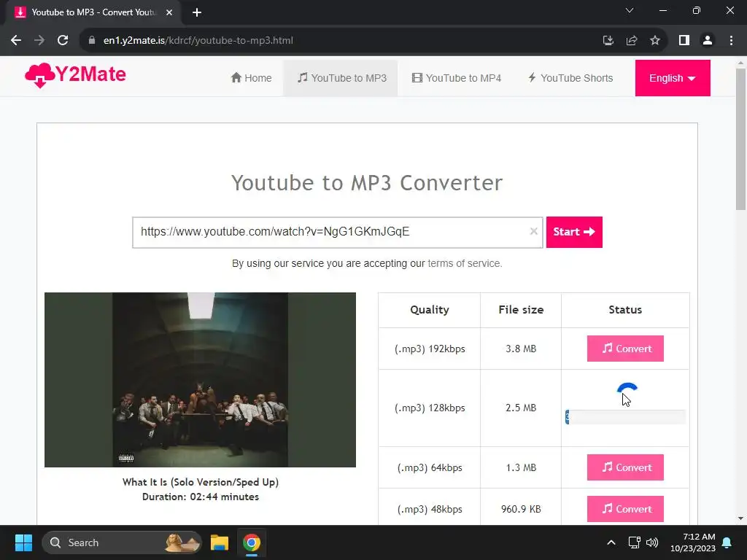Click the Y2Mate logo
The height and width of the screenshot is (560, 747).
75,75
